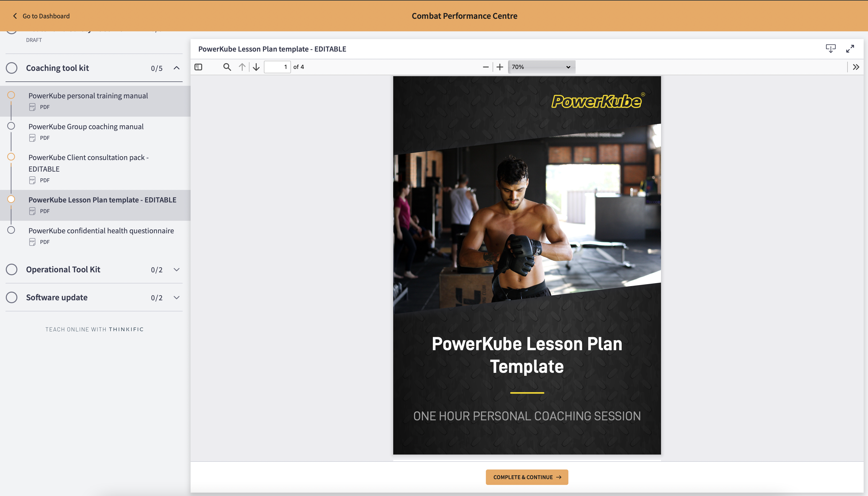Enter fullscreen lesson view

coord(850,49)
